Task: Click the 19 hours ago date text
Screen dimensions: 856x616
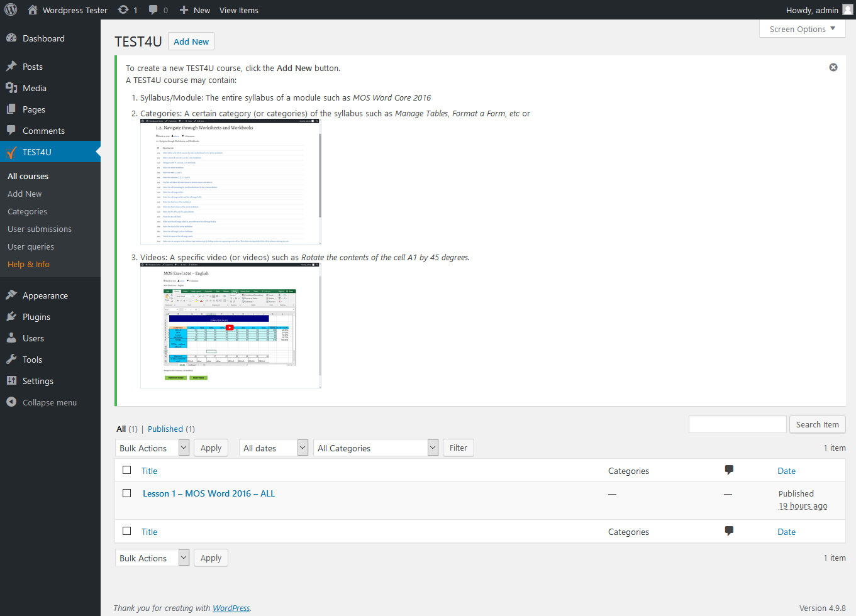Action: [803, 505]
